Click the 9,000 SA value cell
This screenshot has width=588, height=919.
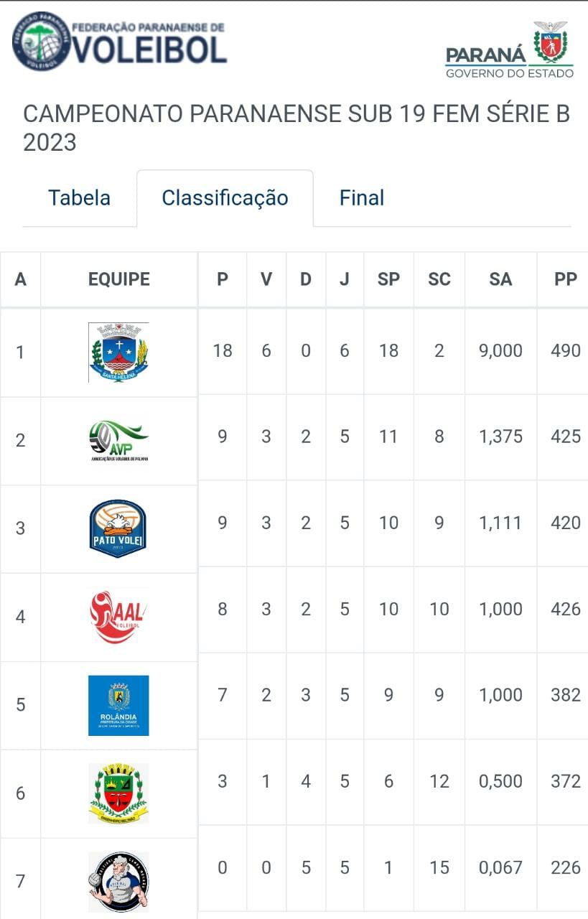(x=500, y=351)
